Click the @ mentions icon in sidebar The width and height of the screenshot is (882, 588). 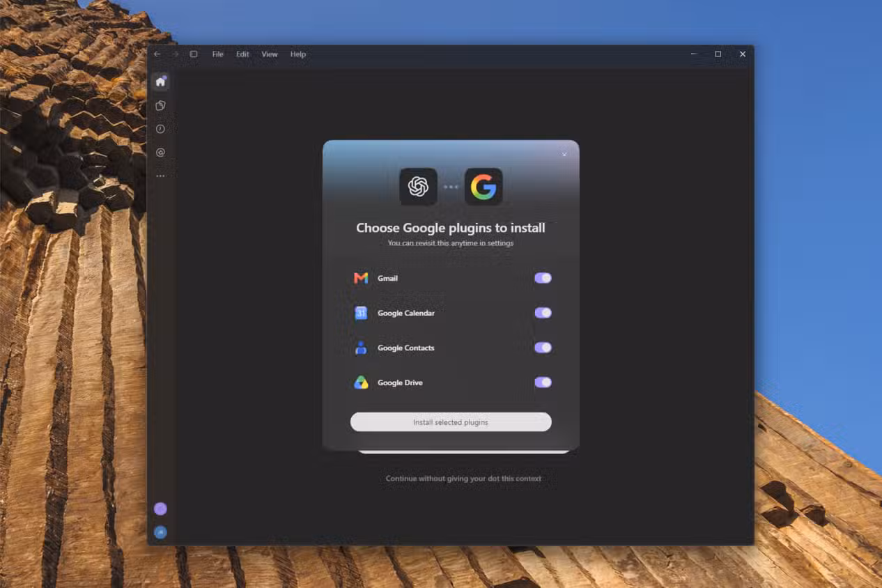coord(160,153)
